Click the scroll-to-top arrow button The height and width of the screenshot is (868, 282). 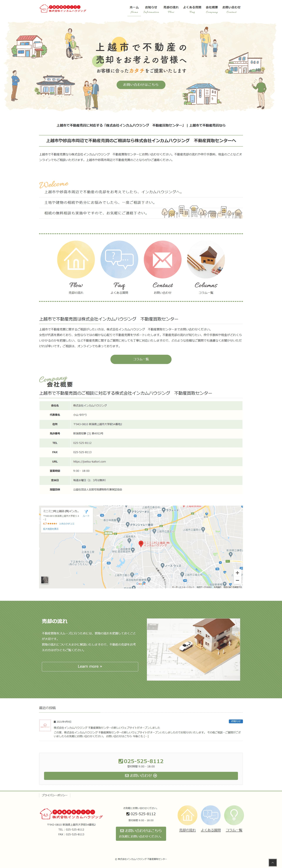click(272, 862)
